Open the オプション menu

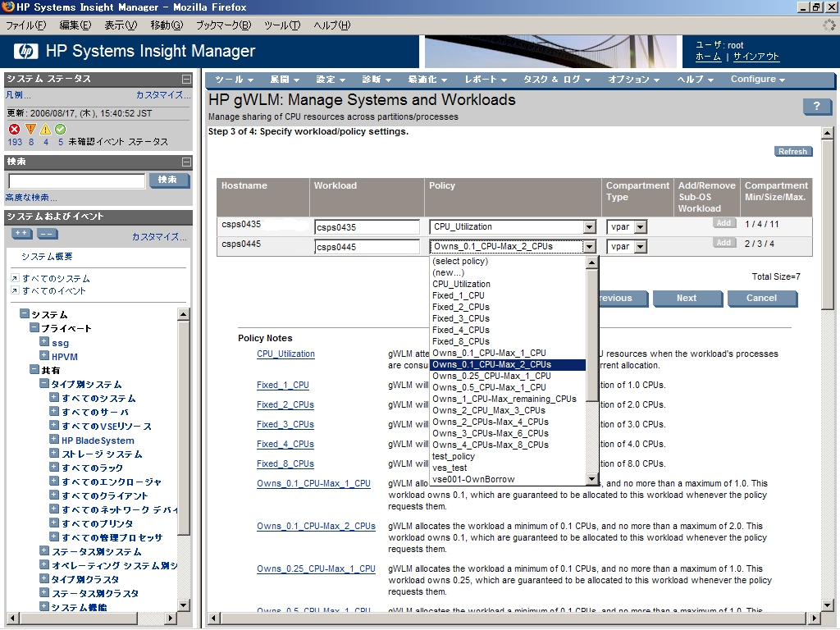tap(634, 80)
